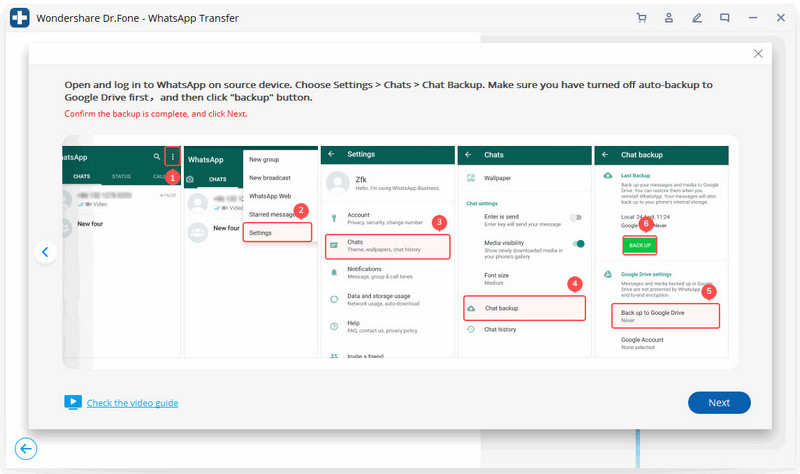Close the backup instructions dialog

(x=758, y=54)
